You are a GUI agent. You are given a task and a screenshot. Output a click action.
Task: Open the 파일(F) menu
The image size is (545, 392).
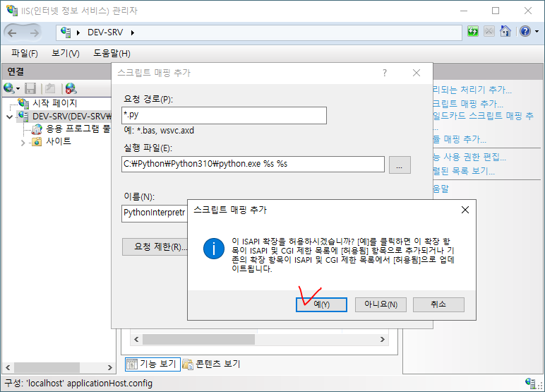click(x=24, y=53)
